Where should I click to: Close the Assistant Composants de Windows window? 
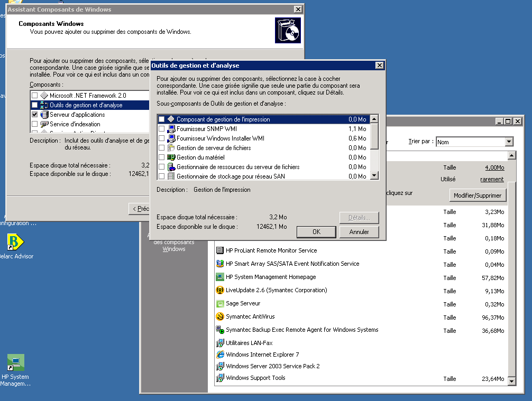298,9
